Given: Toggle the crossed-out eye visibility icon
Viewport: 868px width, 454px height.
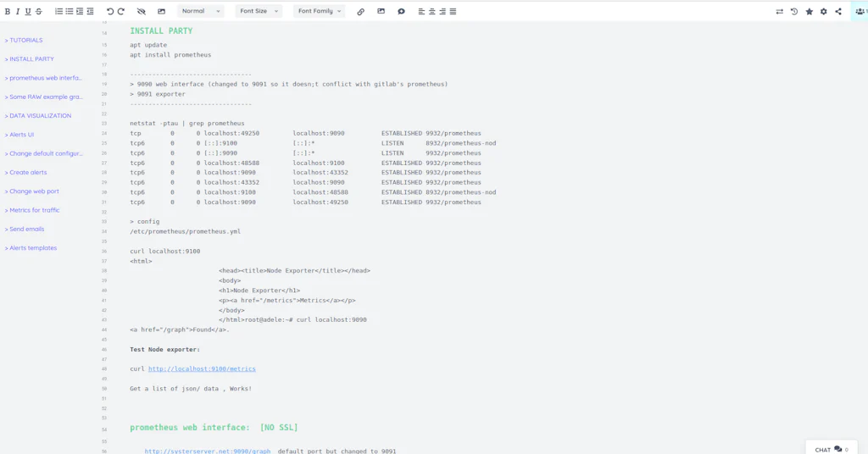Looking at the screenshot, I should [x=142, y=11].
